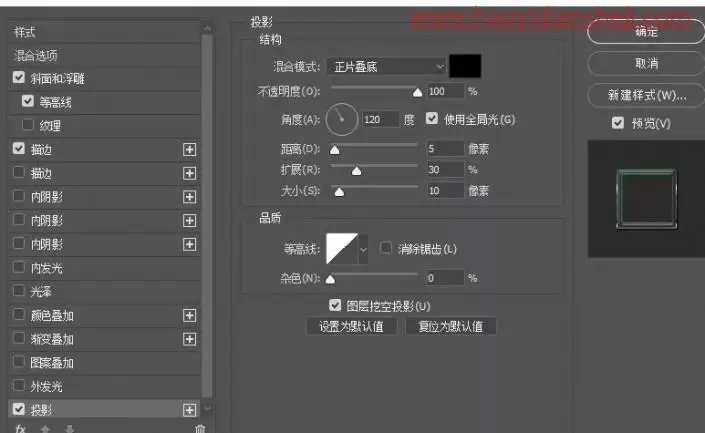Toggle the 预览 preview checkbox

pyautogui.click(x=618, y=123)
